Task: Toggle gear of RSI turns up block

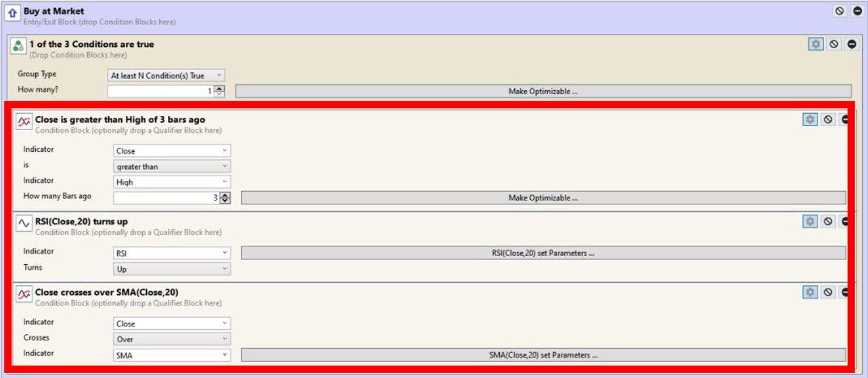Action: click(810, 222)
